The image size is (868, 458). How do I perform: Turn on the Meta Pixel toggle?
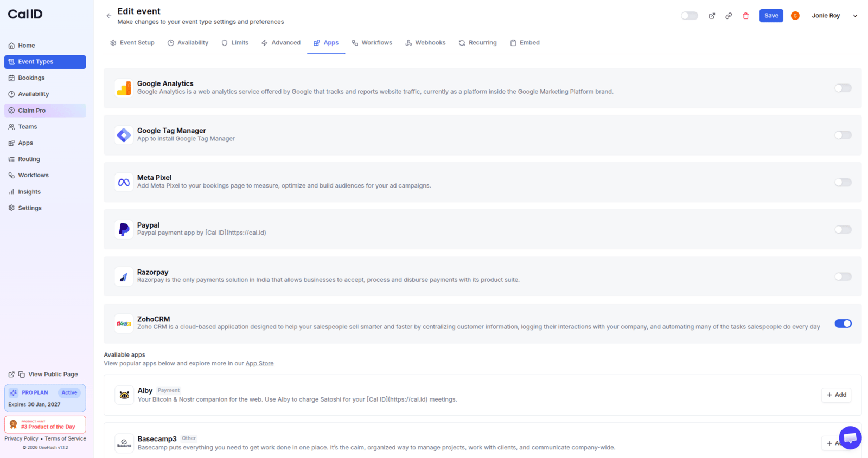click(x=843, y=182)
